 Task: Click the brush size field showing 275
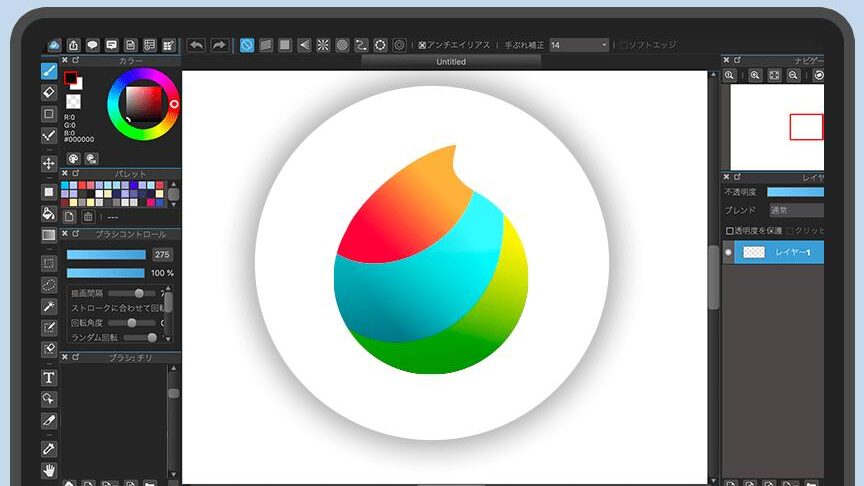162,255
